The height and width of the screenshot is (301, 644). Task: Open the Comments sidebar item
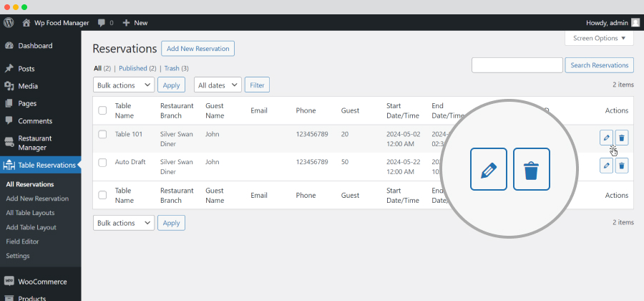[40, 121]
